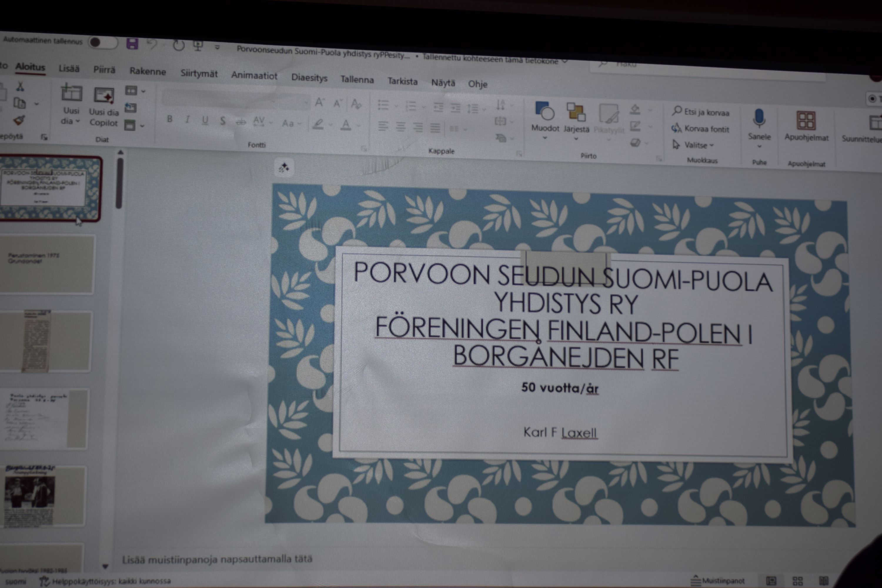
Task: Click the purple Save icon
Action: coord(132,44)
